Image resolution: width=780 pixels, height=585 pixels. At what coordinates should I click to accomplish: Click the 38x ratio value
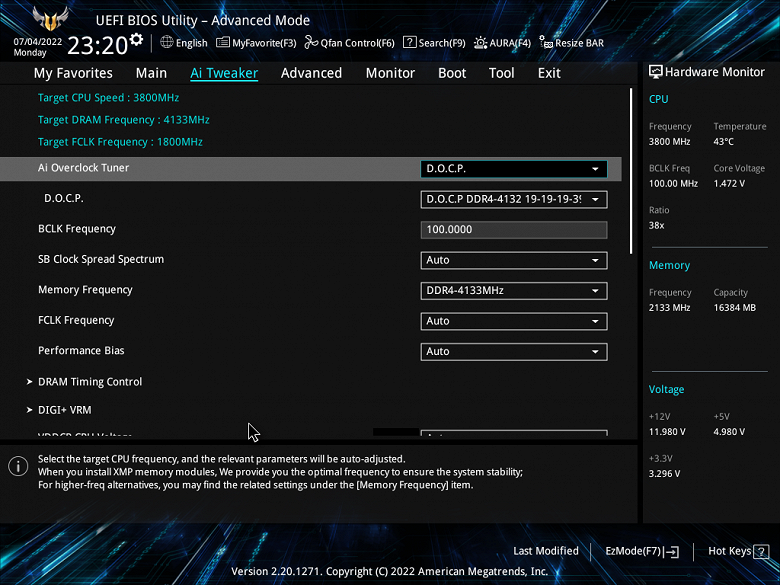pyautogui.click(x=657, y=225)
